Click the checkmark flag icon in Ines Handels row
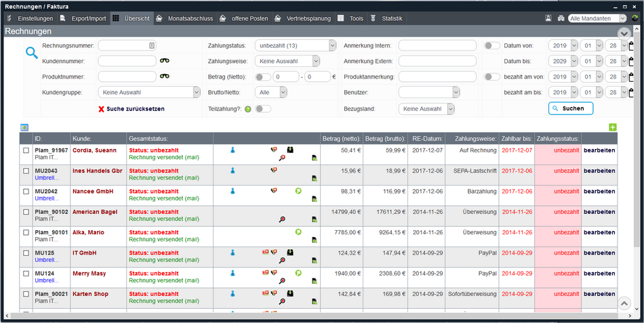The width and height of the screenshot is (644, 323). [x=274, y=170]
